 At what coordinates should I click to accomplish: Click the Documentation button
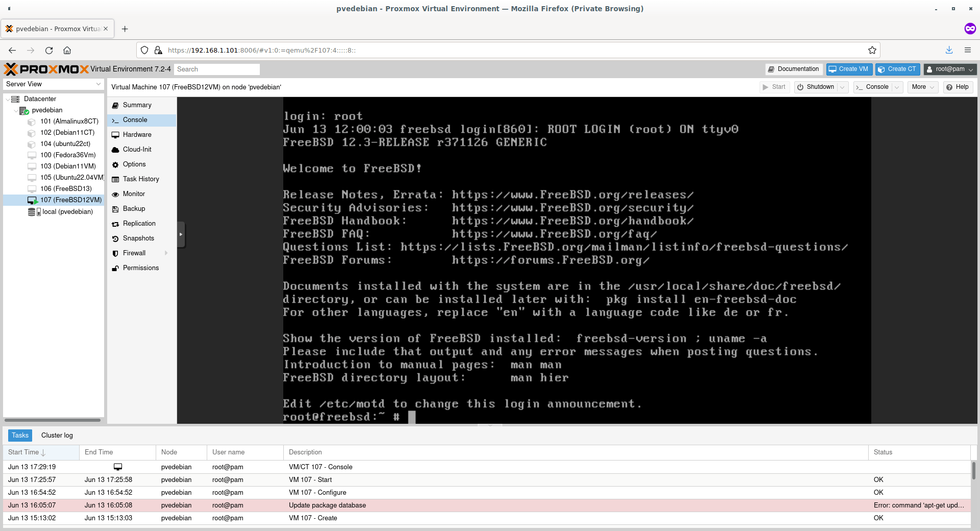(x=793, y=69)
